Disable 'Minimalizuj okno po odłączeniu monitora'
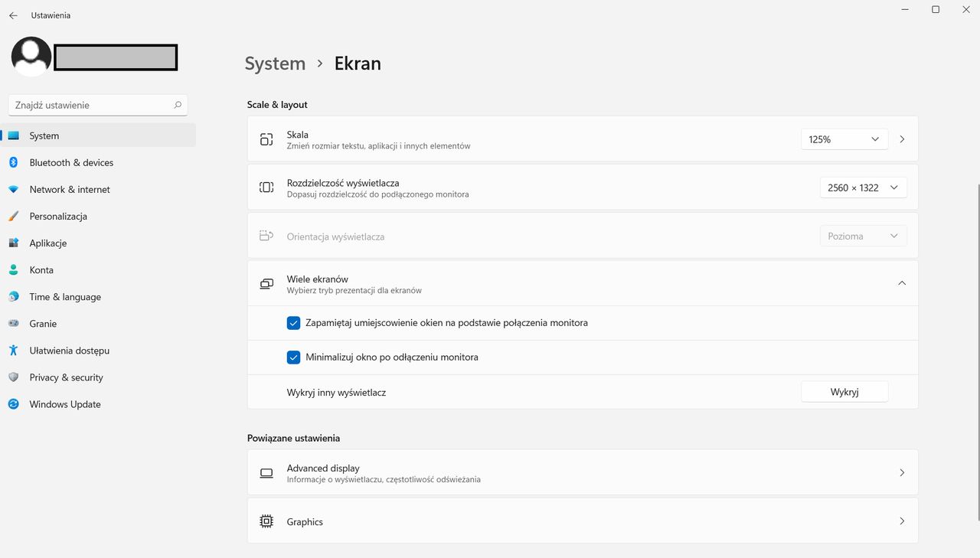980x558 pixels. point(293,357)
